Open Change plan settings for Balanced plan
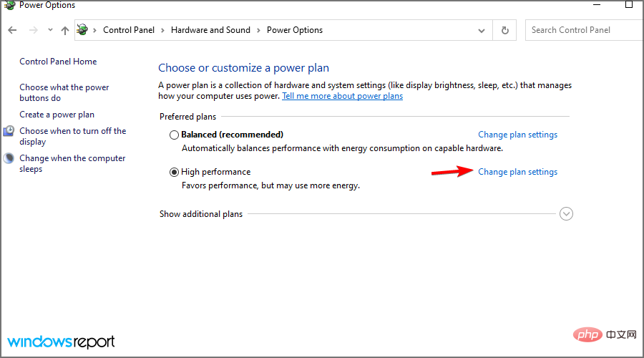 (x=517, y=135)
